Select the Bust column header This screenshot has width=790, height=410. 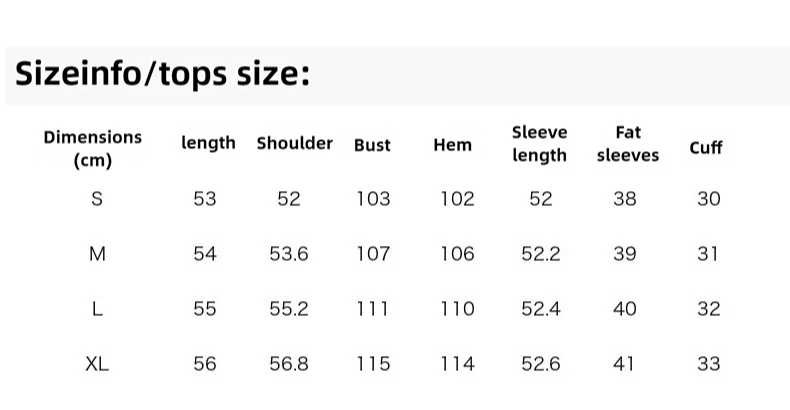[x=372, y=145]
